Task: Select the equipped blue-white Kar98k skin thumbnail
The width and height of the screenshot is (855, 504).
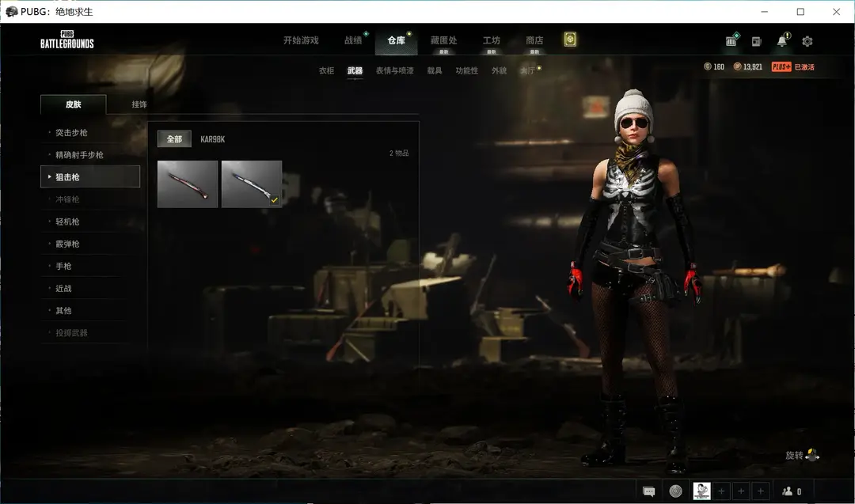Action: click(x=252, y=184)
